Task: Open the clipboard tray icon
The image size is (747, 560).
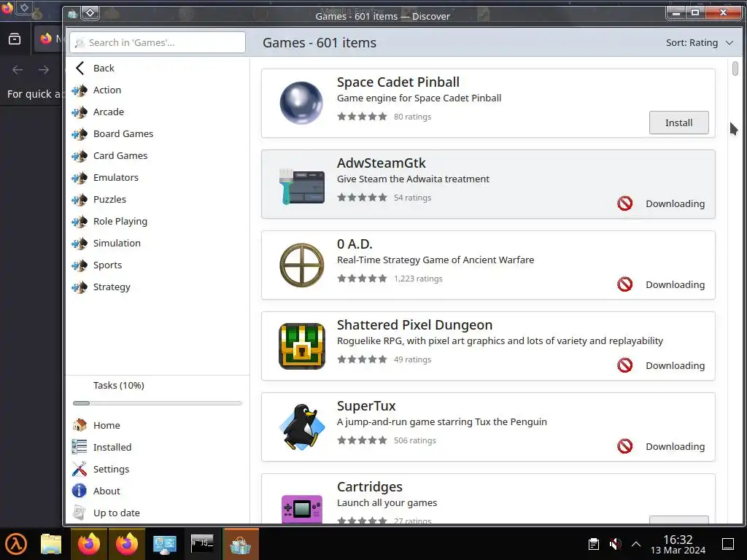Action: click(x=594, y=544)
